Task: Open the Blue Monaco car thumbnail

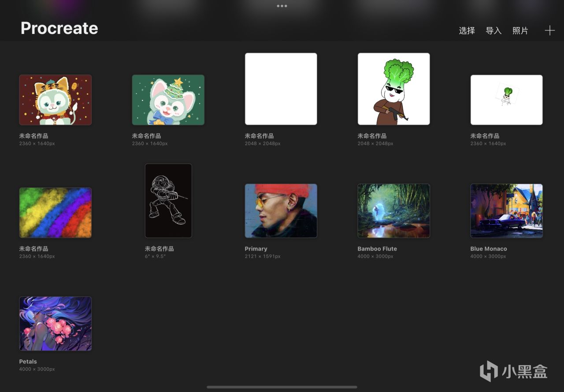Action: [507, 211]
